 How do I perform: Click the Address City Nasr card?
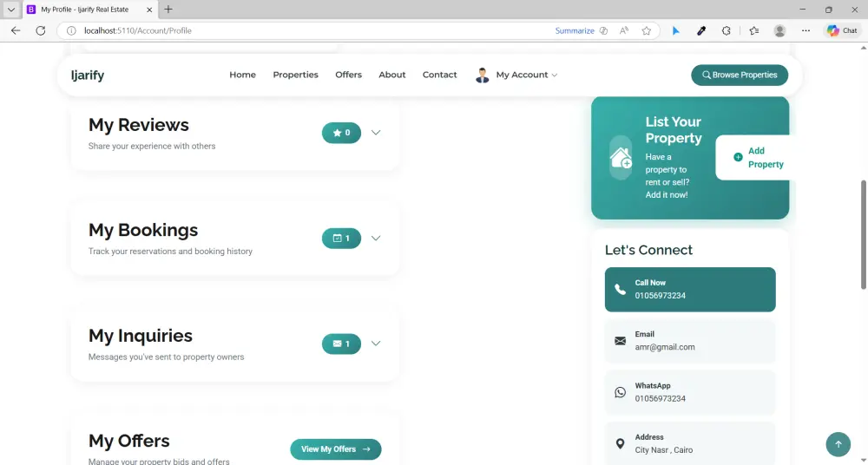[690, 444]
